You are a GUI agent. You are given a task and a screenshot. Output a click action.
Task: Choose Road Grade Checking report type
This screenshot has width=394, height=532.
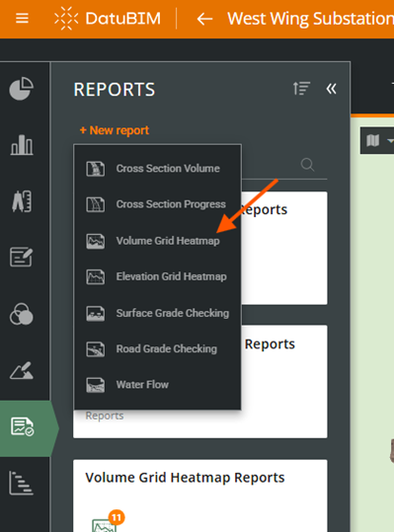point(157,349)
